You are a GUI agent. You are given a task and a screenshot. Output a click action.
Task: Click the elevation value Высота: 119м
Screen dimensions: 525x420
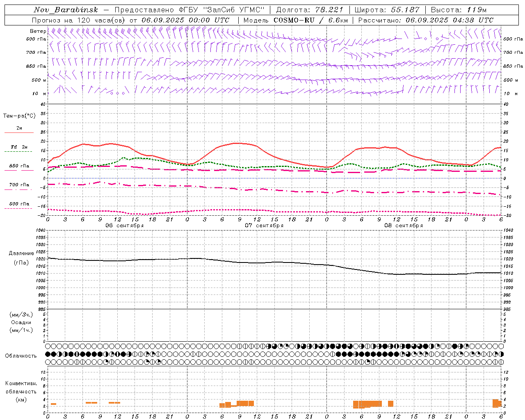459,10
